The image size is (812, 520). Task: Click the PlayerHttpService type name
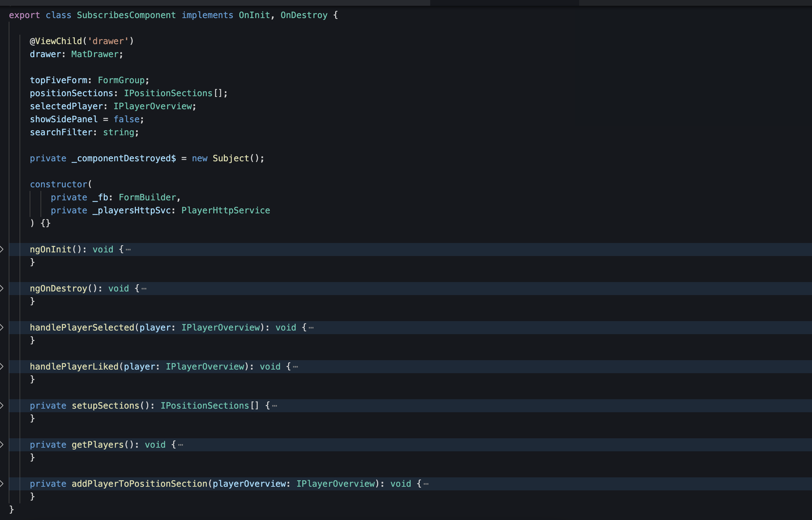(x=226, y=210)
